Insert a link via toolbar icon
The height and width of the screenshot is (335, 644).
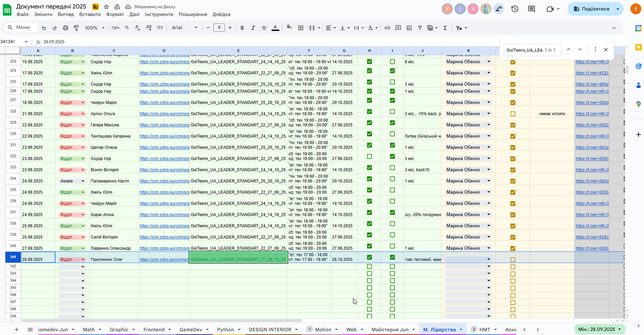click(387, 28)
